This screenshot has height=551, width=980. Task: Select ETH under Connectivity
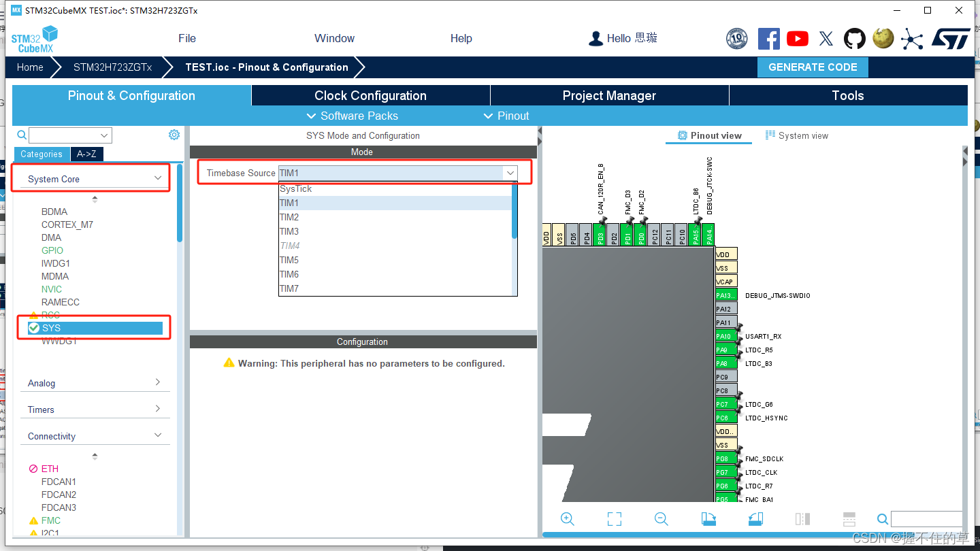click(50, 469)
